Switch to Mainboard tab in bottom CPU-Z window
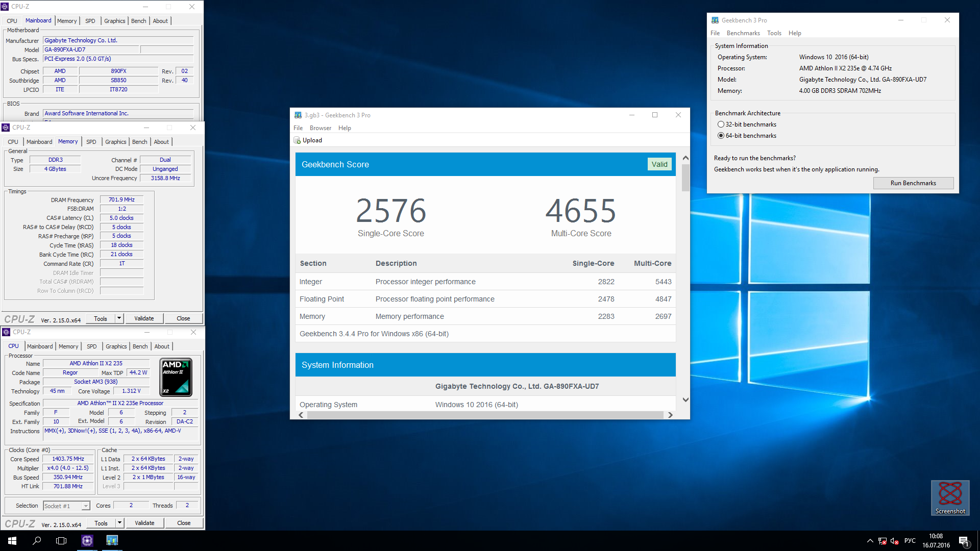 (40, 346)
